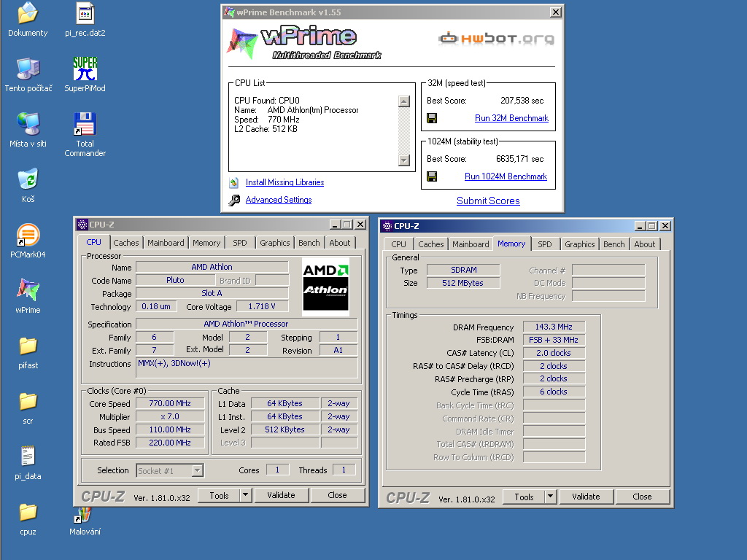Open the pi_rec.dat2 file icon
The height and width of the screenshot is (560, 747).
coord(85,13)
